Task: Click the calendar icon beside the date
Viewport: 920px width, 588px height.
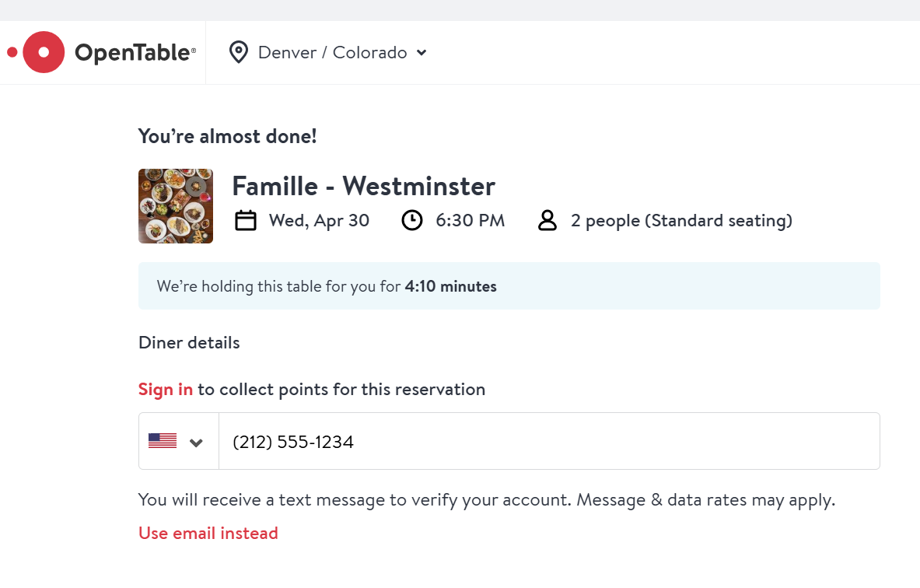Action: [x=245, y=221]
